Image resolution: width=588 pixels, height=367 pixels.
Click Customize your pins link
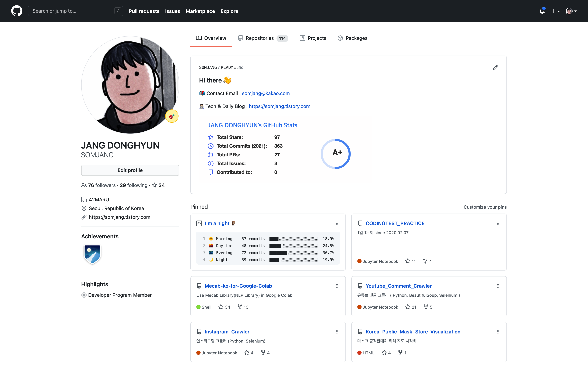click(485, 207)
